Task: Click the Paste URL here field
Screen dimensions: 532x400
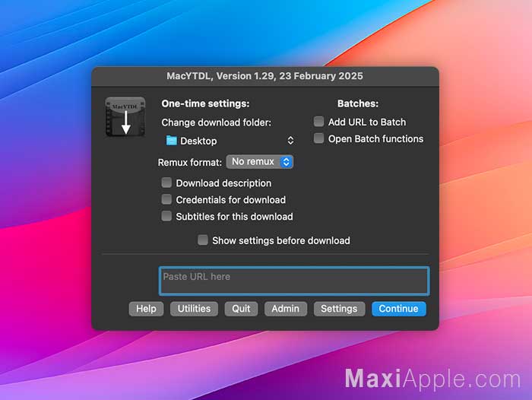Action: tap(294, 281)
